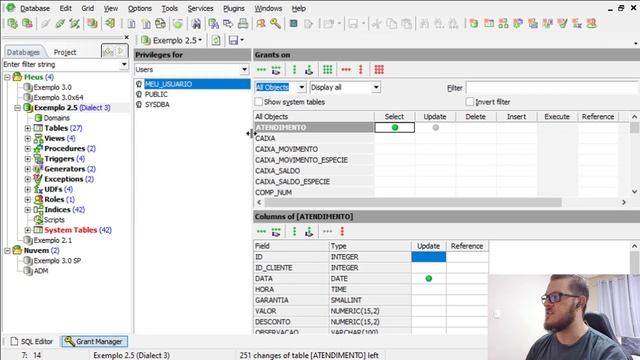640x360 pixels.
Task: Expand the Procedures (2) node
Action: [x=28, y=149]
